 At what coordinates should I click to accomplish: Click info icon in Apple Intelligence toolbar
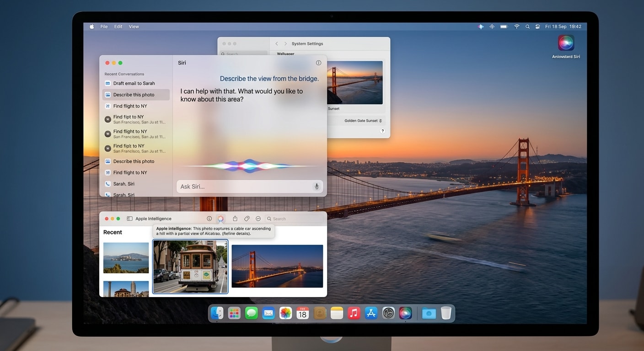point(209,219)
